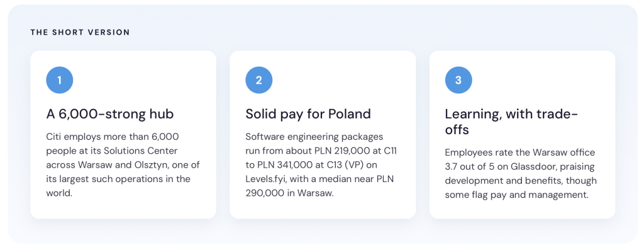Click the blue number 3 circle badge
This screenshot has width=644, height=252.
458,80
